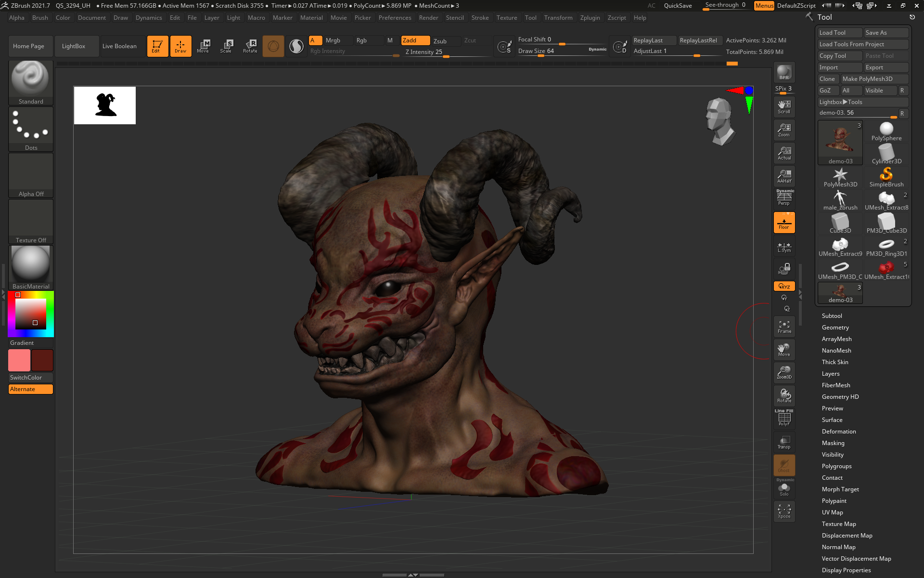Toggle Perspective distortion (Persp)

pyautogui.click(x=784, y=198)
